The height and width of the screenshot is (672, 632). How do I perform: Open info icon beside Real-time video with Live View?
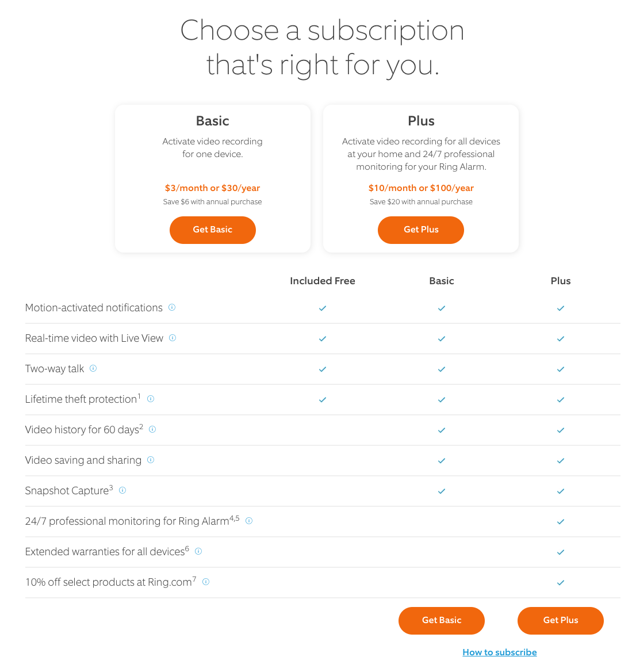(x=173, y=338)
